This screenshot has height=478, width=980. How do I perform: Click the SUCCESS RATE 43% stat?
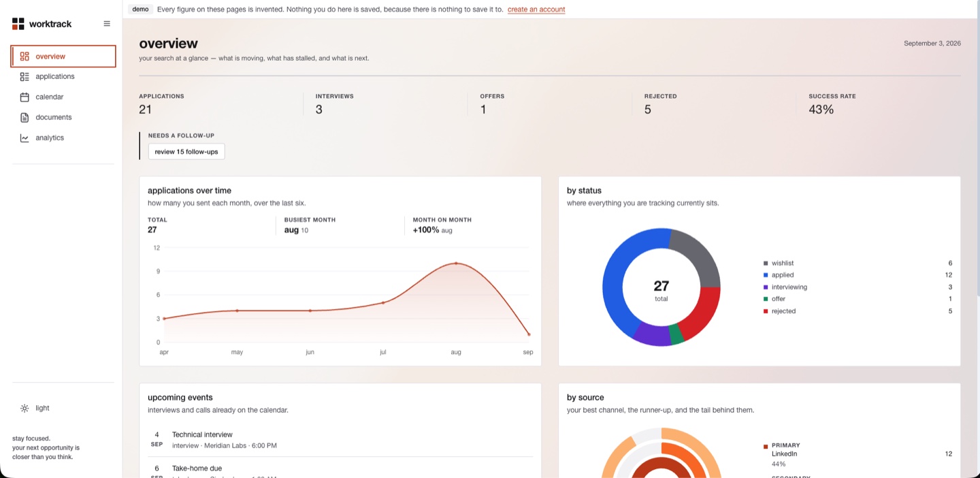832,103
